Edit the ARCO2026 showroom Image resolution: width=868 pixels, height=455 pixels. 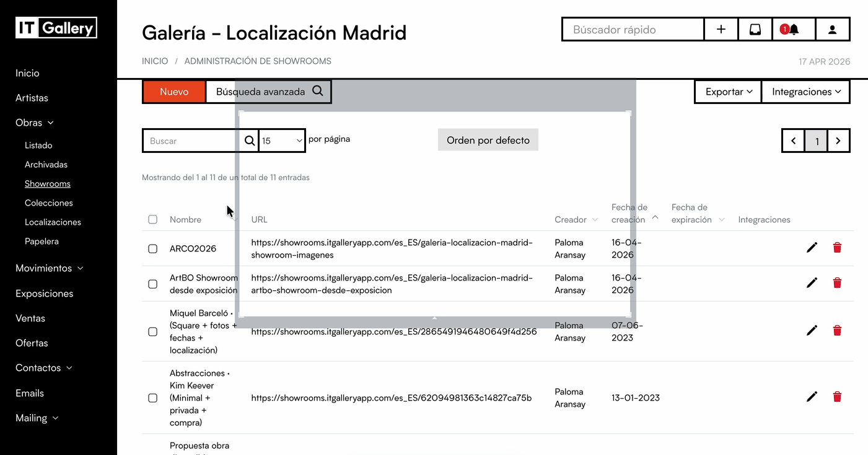[x=812, y=248]
